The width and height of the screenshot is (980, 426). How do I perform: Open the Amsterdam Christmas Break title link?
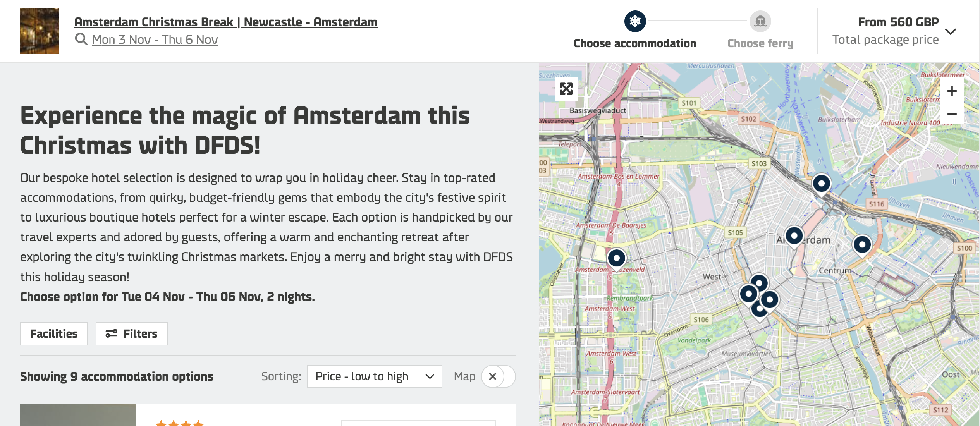click(225, 22)
